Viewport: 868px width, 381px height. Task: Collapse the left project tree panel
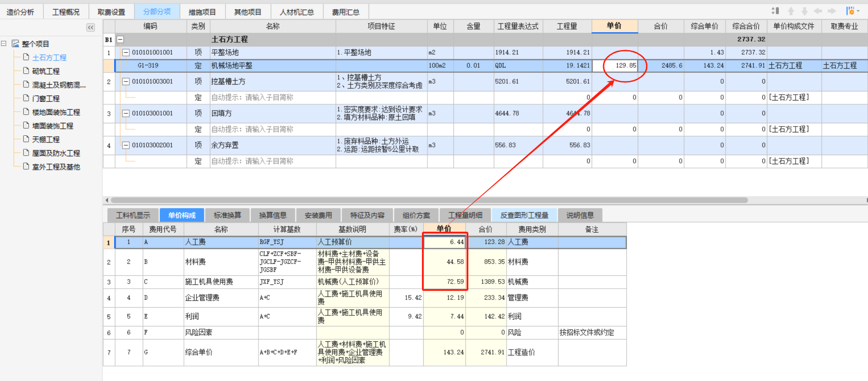[91, 28]
